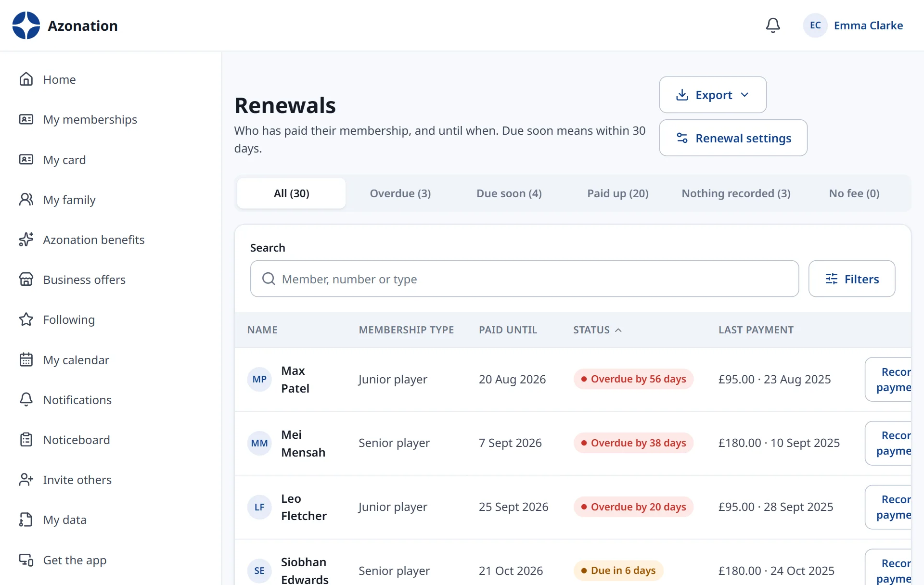
Task: Select the All (30) tab
Action: [x=291, y=193]
